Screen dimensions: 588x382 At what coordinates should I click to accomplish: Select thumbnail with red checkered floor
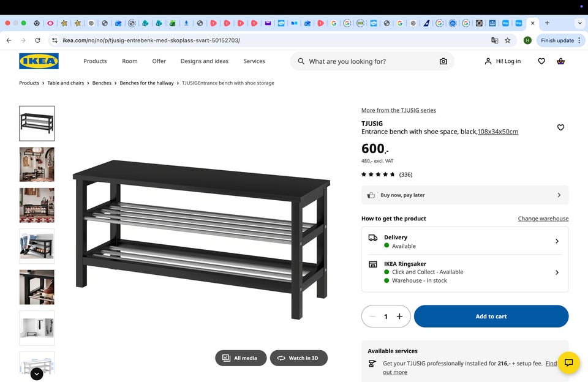(37, 206)
